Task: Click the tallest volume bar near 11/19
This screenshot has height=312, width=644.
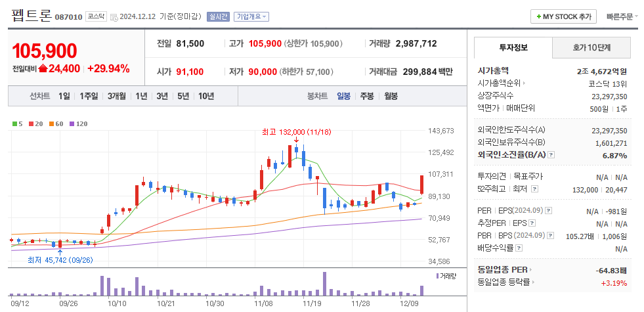Action: point(324,284)
